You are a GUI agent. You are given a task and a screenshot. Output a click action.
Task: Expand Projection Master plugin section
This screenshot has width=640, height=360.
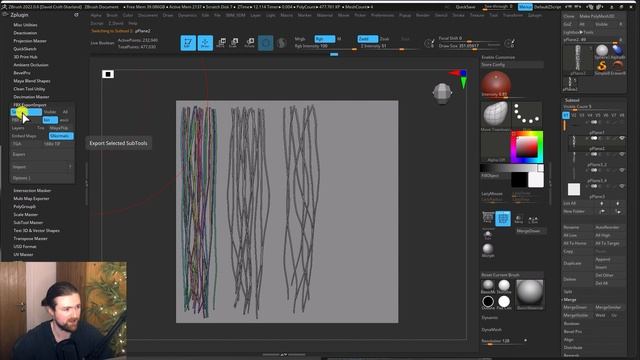pos(30,41)
